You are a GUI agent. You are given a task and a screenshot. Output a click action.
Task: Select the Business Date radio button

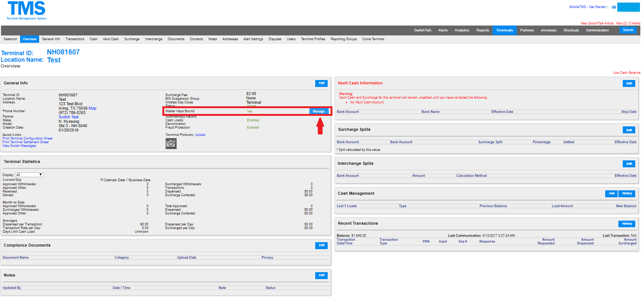127,180
